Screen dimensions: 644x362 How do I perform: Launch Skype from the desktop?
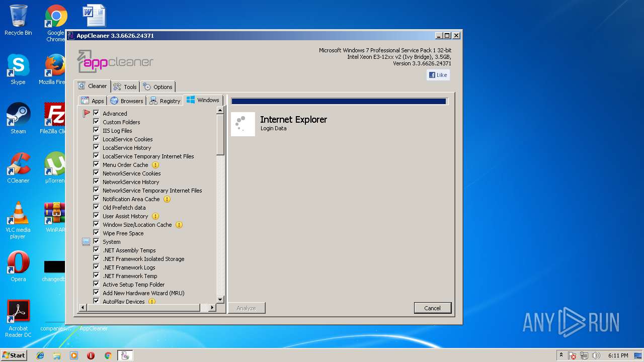(x=18, y=69)
